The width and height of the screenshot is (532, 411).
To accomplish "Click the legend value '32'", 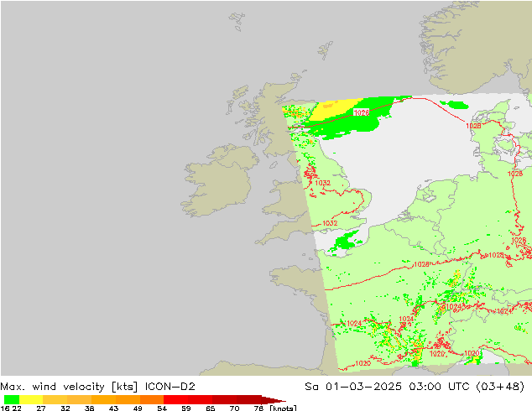I will tap(65, 408).
